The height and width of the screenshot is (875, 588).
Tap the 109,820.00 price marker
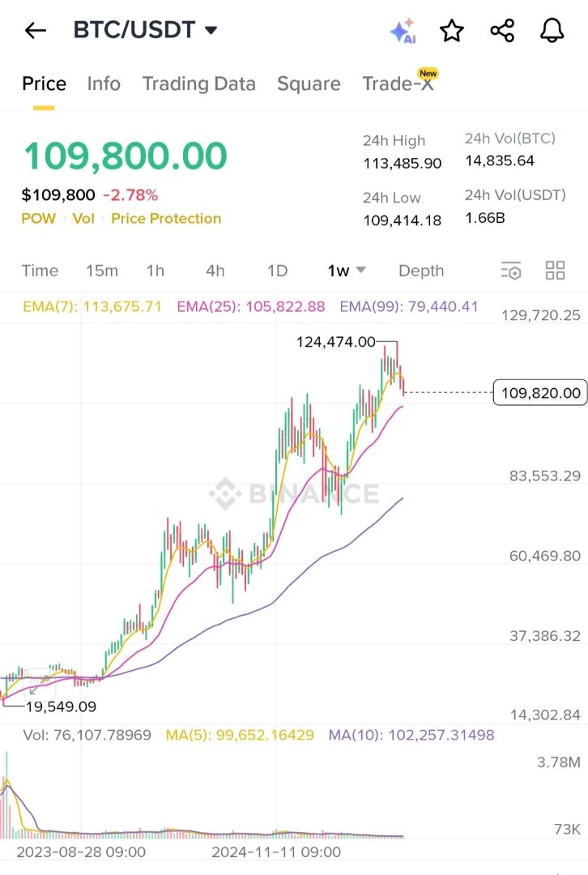click(x=540, y=393)
